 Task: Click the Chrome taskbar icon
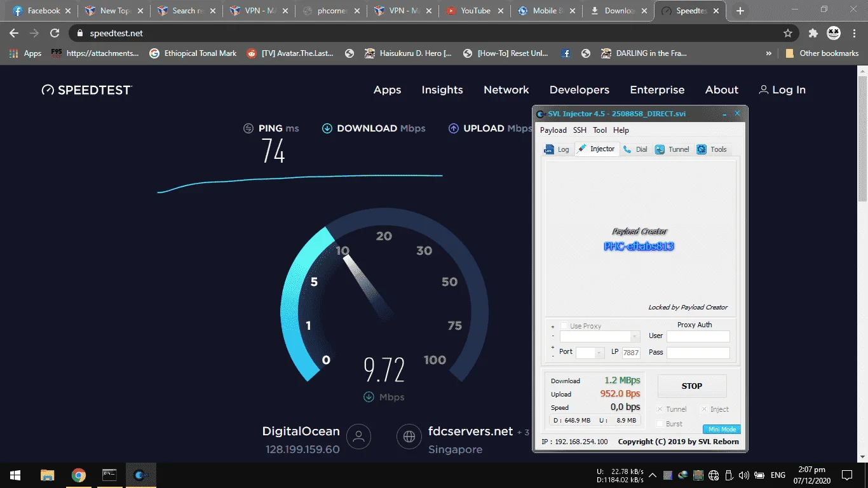[x=79, y=475]
